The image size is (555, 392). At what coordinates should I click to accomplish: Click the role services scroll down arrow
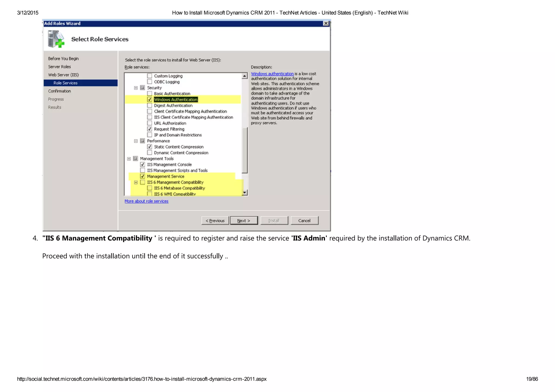tap(244, 192)
